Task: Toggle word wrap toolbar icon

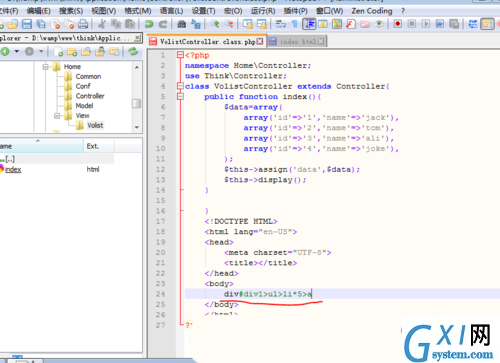Action: point(281,24)
